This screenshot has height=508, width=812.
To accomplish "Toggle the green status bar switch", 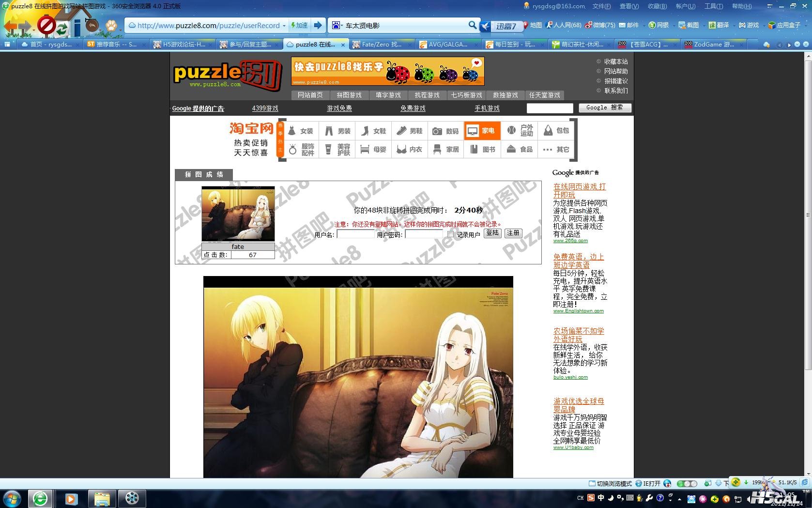I will click(x=687, y=483).
